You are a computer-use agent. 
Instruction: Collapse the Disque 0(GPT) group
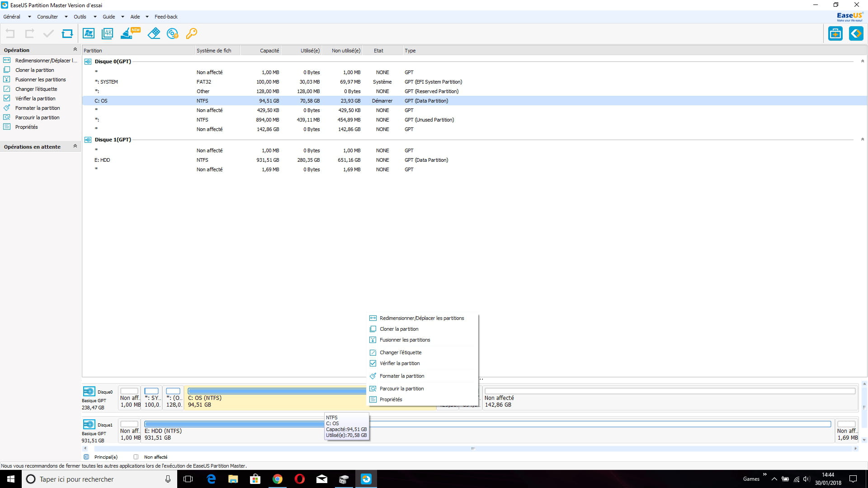pos(863,61)
